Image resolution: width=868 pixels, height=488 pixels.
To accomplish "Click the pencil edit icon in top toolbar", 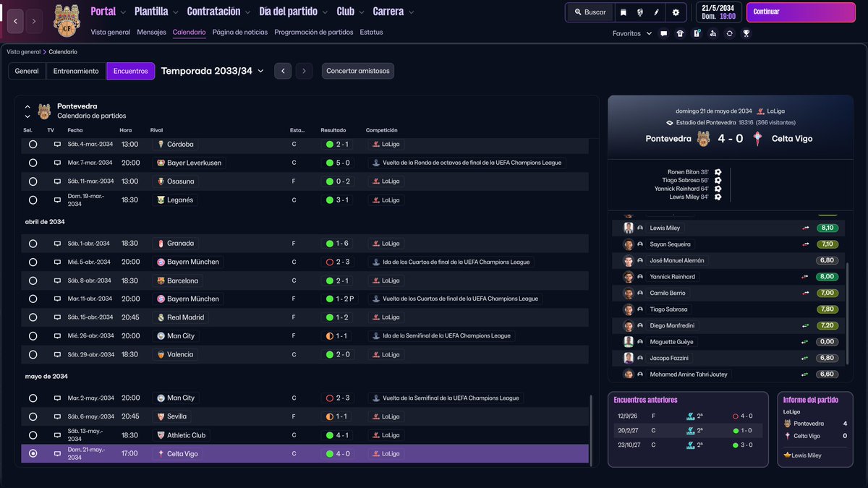I will click(x=658, y=12).
